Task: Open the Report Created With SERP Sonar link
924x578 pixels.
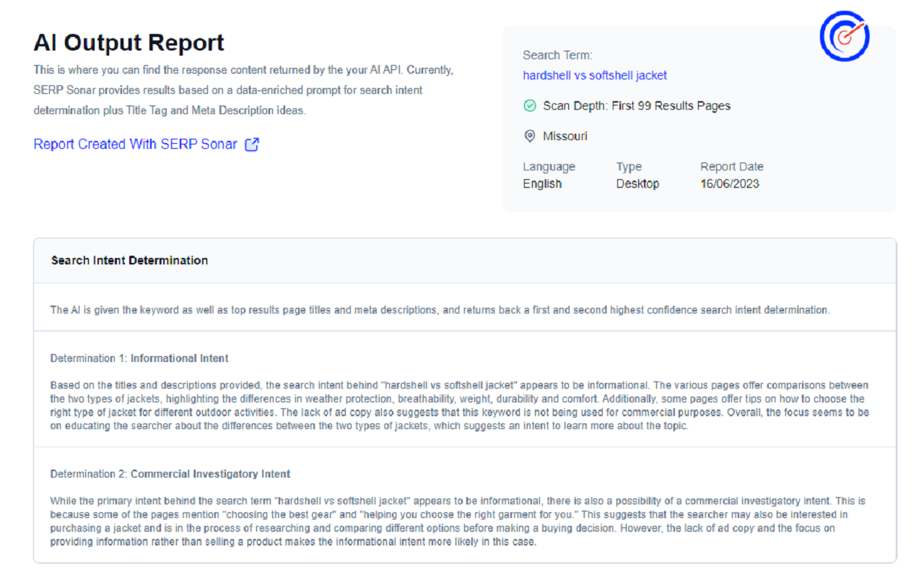Action: click(x=136, y=144)
